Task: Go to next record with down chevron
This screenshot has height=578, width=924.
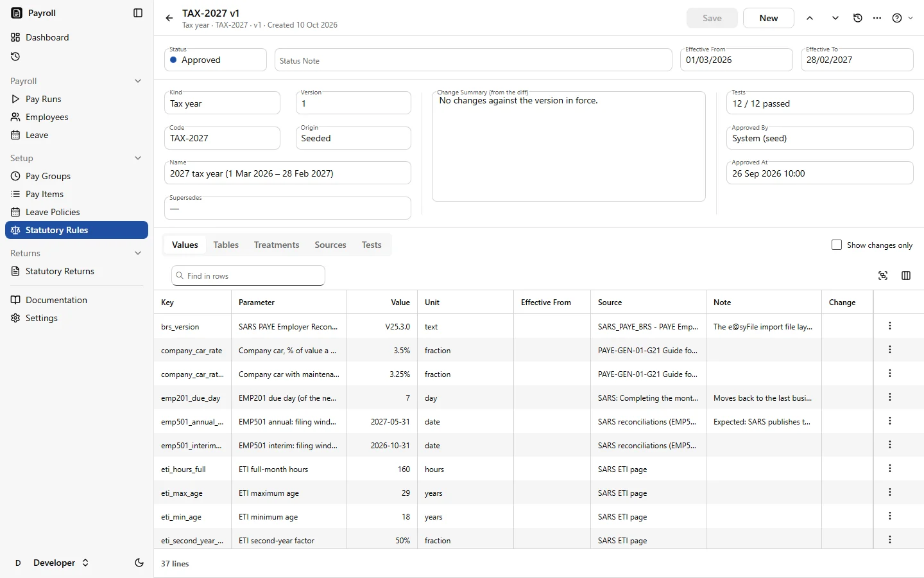Action: click(x=835, y=18)
